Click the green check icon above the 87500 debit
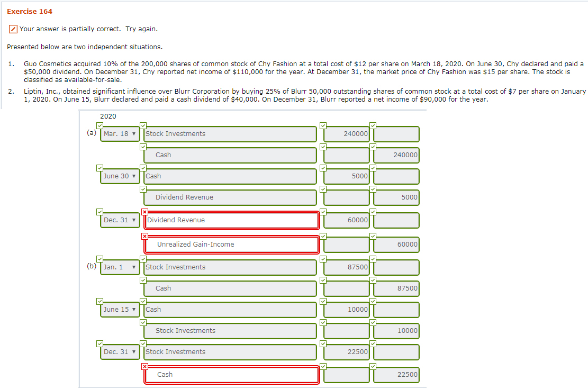The image size is (588, 389). (x=323, y=259)
